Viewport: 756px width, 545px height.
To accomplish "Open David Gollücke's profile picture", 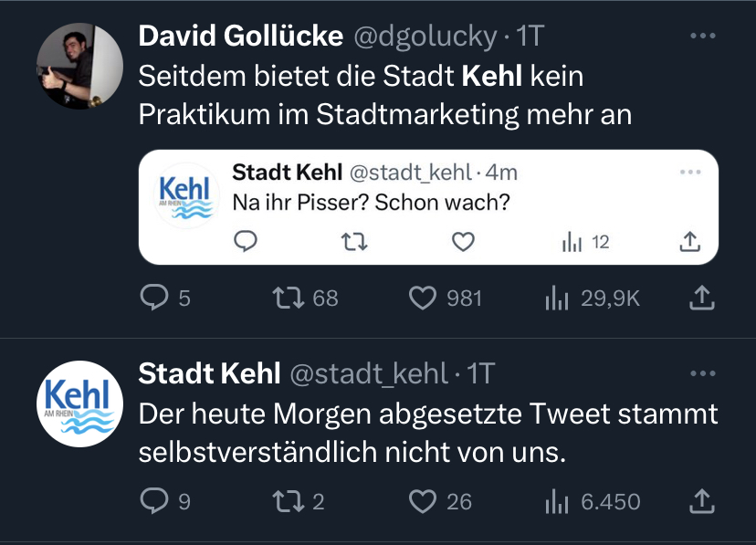I will (x=79, y=67).
